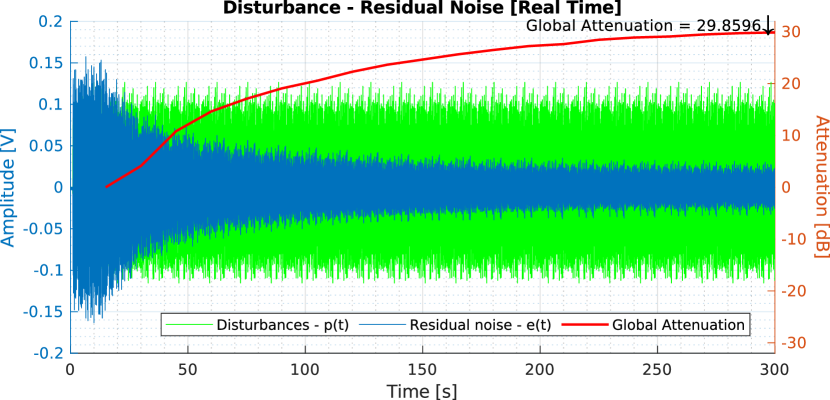Click the green line sample in legend
The width and height of the screenshot is (830, 400).
190,325
